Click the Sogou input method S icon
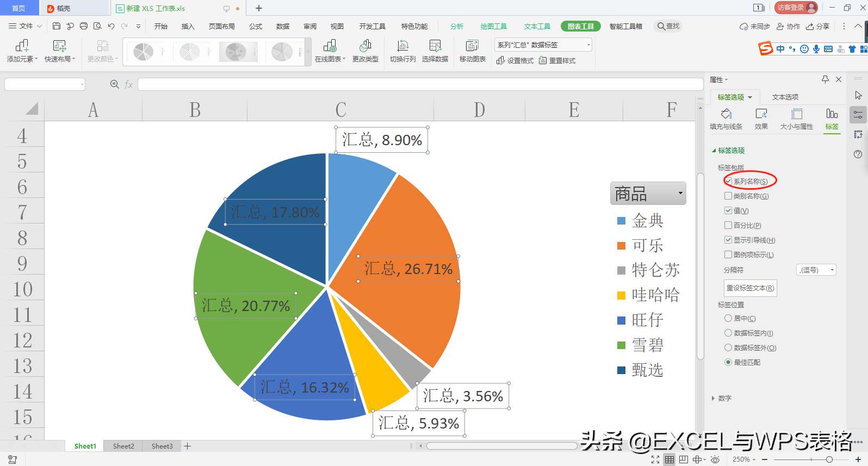The height and width of the screenshot is (466, 868). pyautogui.click(x=766, y=49)
